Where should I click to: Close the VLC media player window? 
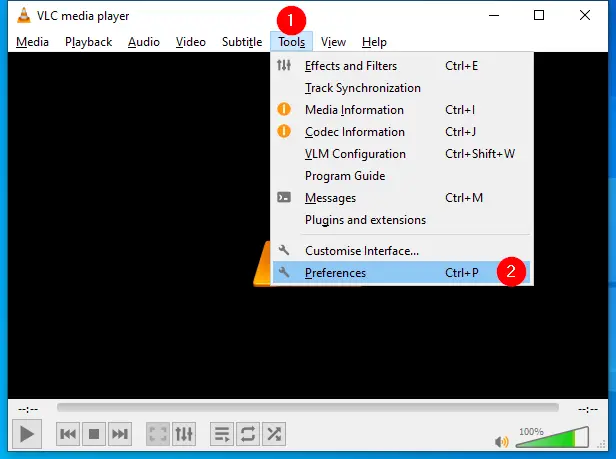point(585,15)
